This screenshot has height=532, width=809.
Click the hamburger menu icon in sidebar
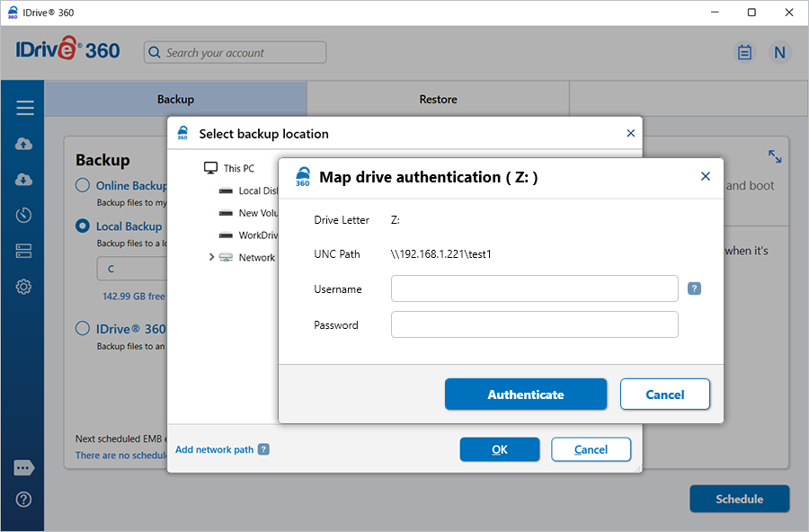[x=24, y=108]
